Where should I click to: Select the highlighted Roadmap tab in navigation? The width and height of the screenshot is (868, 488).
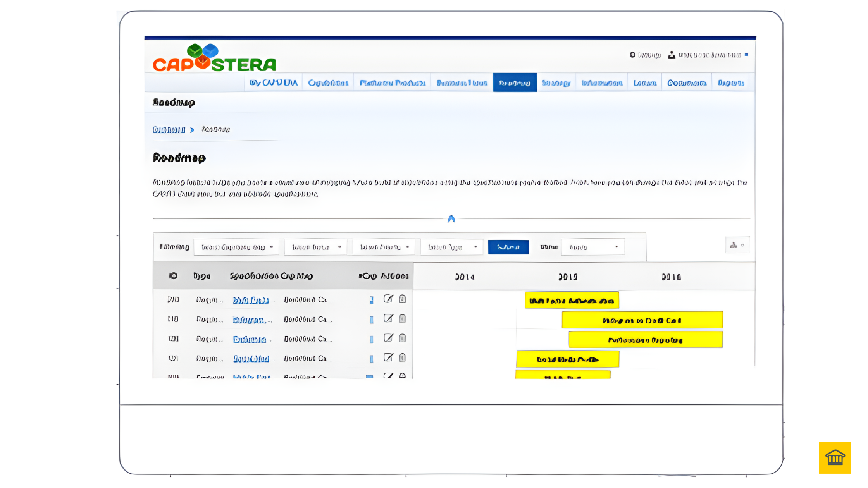click(x=515, y=83)
